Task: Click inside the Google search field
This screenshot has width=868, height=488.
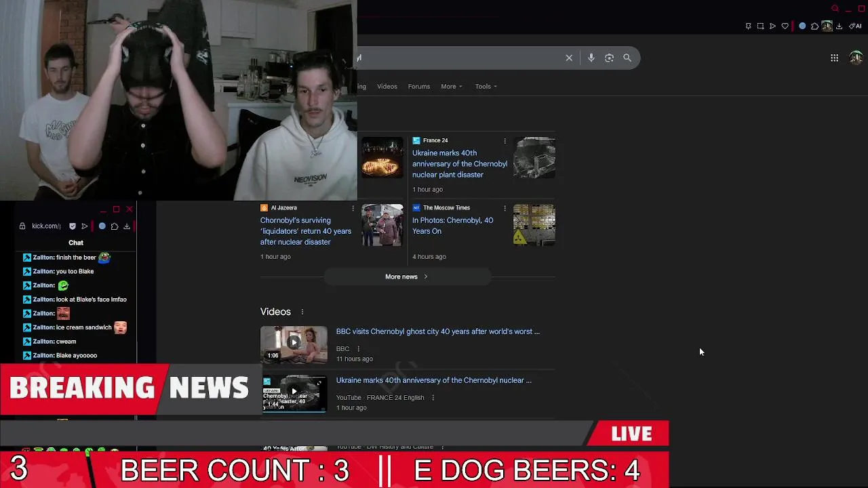Action: 461,58
